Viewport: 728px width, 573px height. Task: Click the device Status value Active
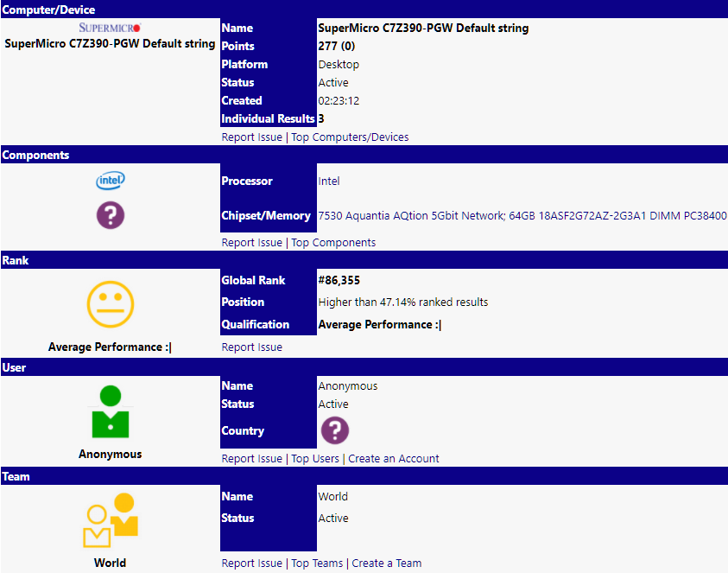[333, 83]
